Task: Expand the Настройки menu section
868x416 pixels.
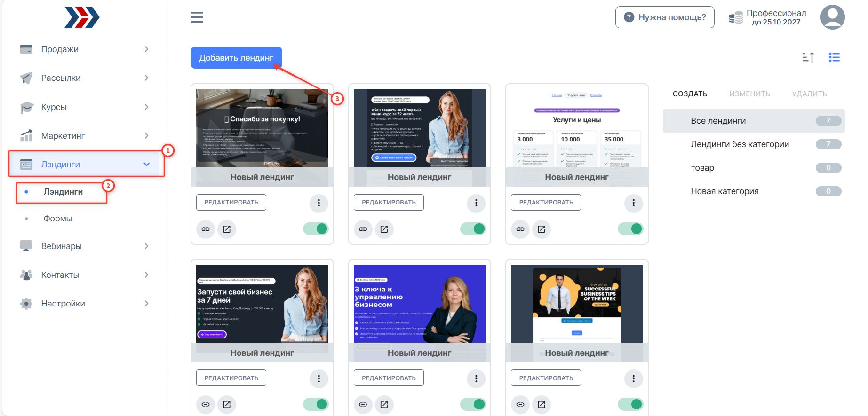Action: click(x=85, y=304)
